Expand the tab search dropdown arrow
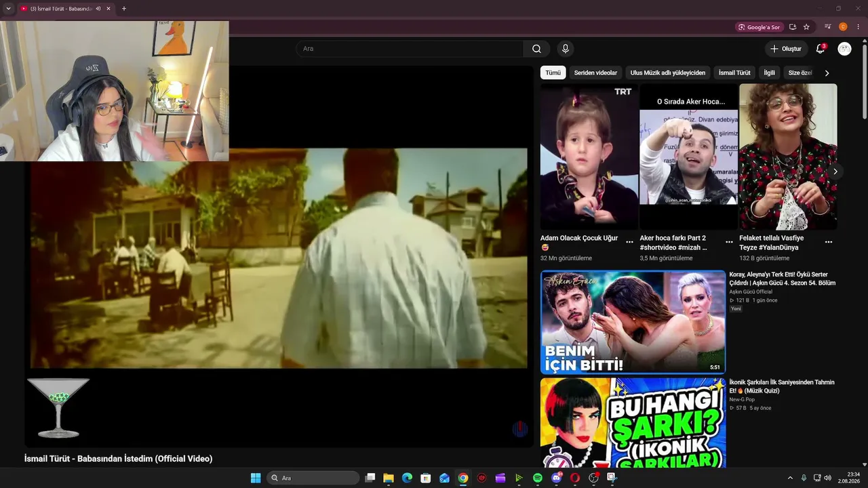The image size is (868, 488). point(8,9)
